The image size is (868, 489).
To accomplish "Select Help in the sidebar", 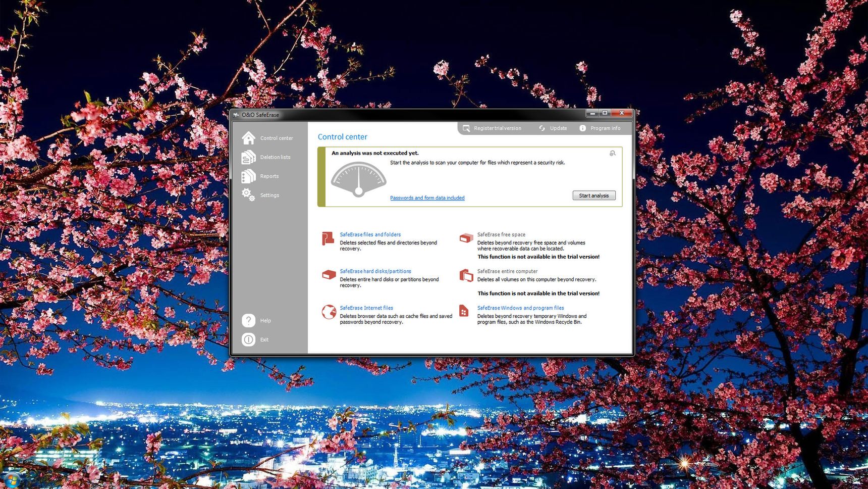I will pos(265,320).
